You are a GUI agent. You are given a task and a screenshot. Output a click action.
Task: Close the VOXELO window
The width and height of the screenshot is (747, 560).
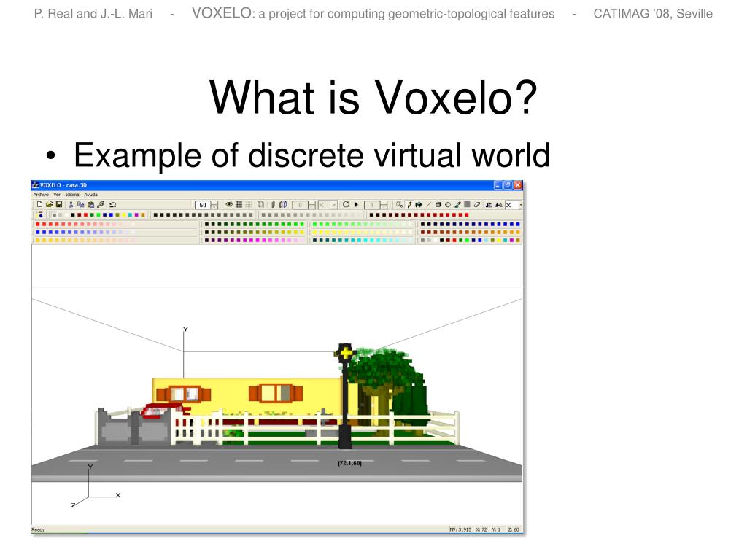tap(518, 185)
